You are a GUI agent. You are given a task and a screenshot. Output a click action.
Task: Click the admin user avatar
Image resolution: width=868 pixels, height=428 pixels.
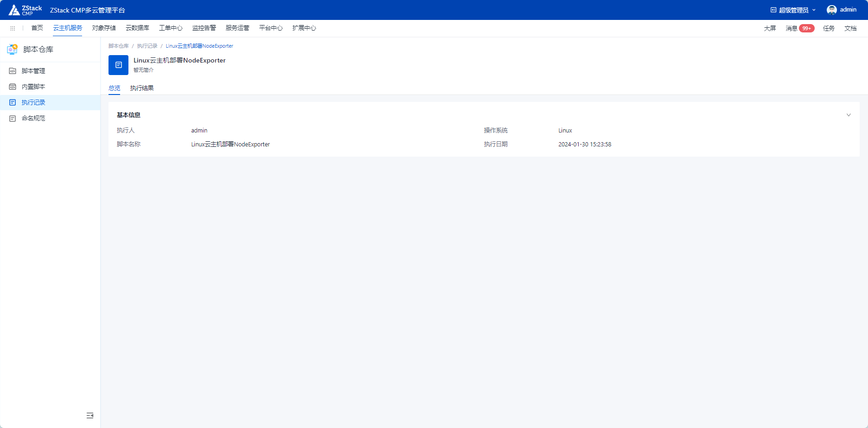pyautogui.click(x=831, y=10)
